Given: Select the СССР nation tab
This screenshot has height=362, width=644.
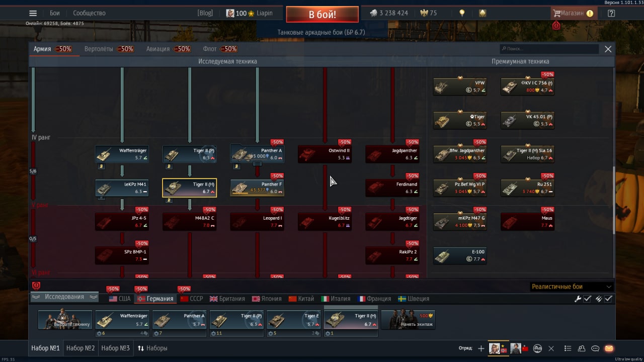Looking at the screenshot, I should pos(192,299).
